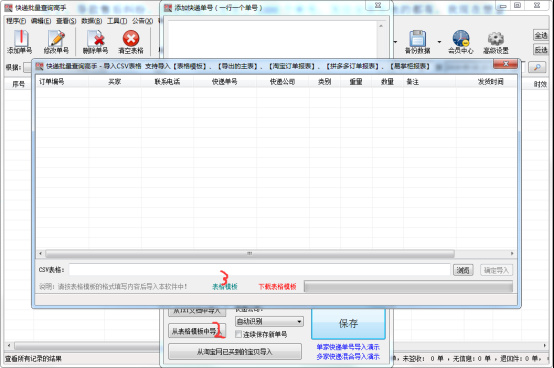Open the dropdown arrow beside 备份数据

coord(439,42)
